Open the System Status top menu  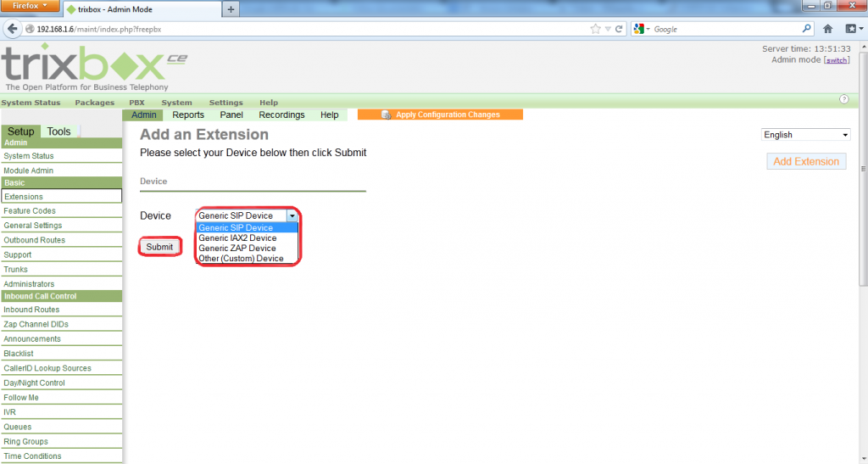pos(31,103)
